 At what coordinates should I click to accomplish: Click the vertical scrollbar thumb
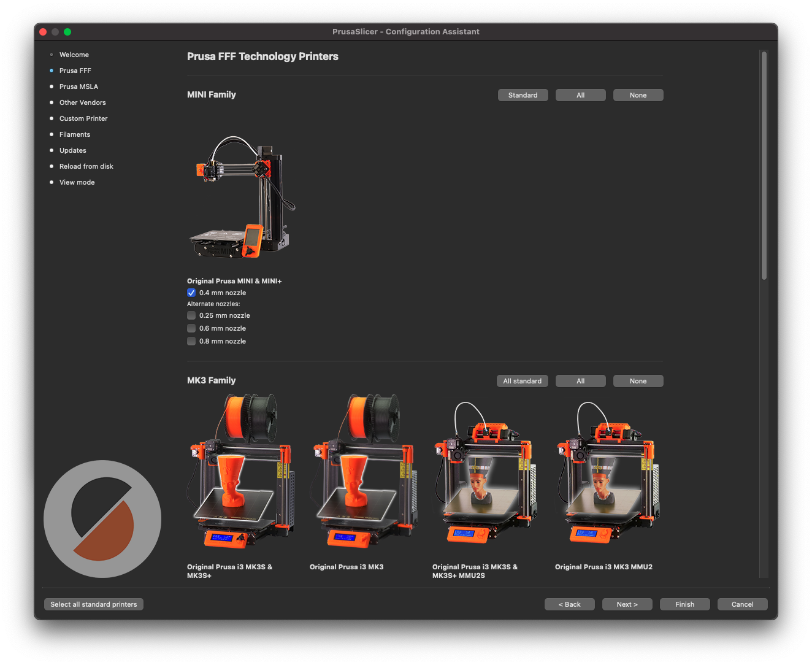click(x=764, y=166)
